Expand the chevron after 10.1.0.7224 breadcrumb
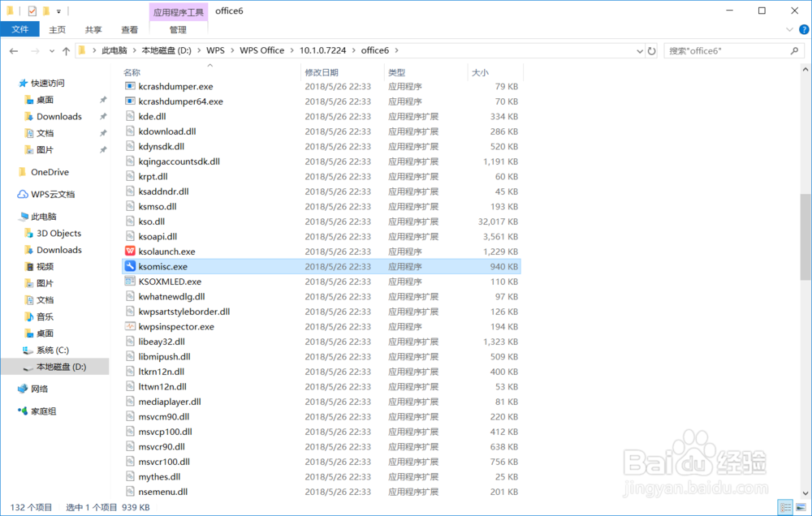 coord(354,51)
